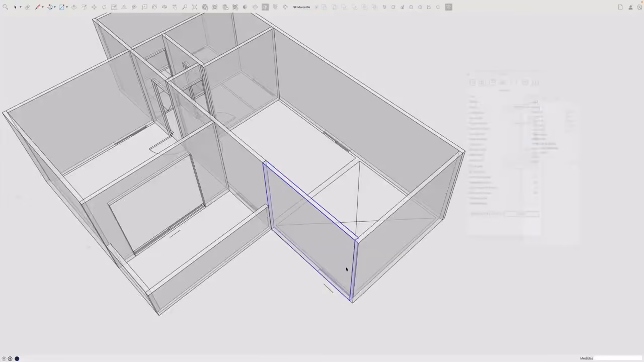Click the SF Muros PA tag name

click(x=301, y=7)
